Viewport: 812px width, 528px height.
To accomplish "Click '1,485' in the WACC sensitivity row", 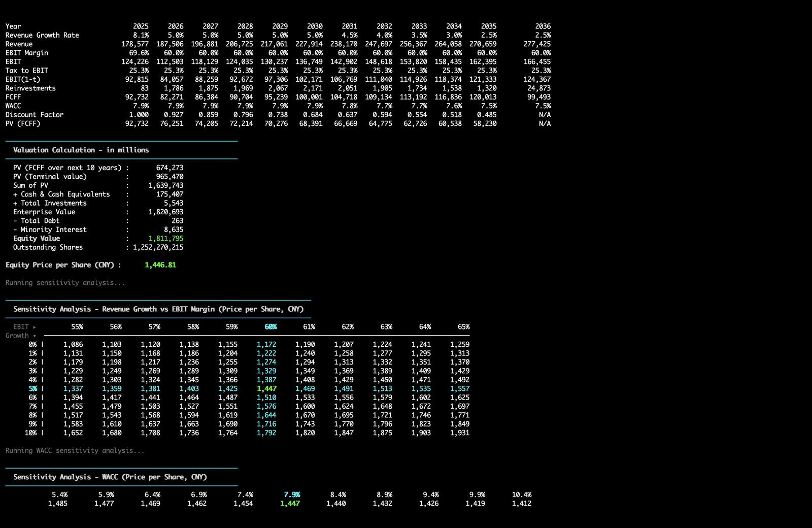I will [x=58, y=504].
